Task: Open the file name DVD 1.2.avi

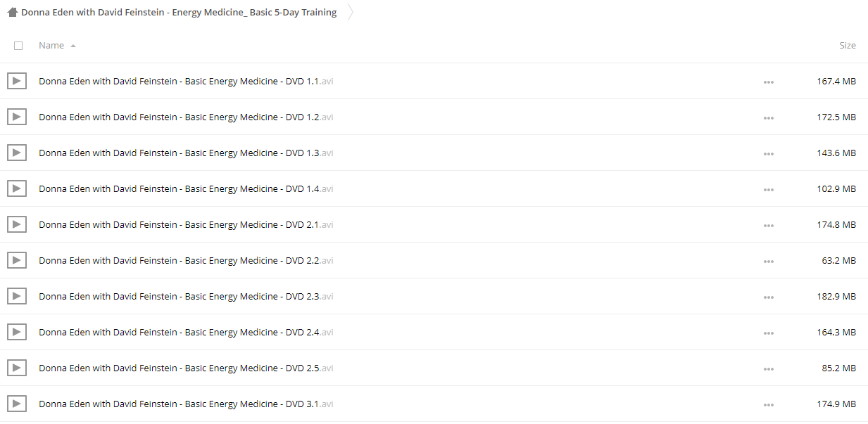Action: (x=186, y=117)
